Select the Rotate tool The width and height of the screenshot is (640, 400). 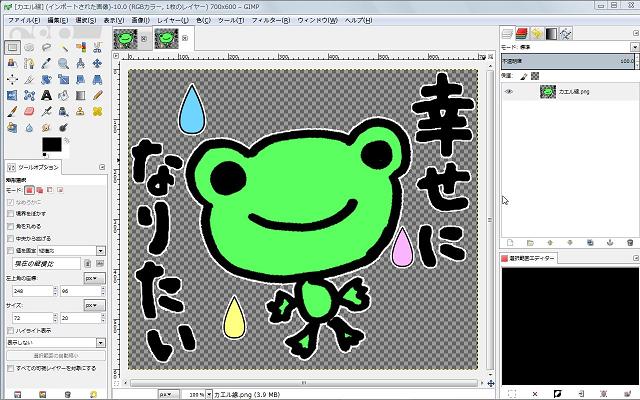click(46, 79)
